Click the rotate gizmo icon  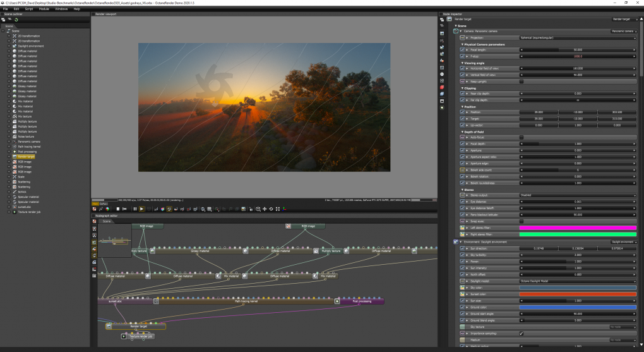click(271, 209)
